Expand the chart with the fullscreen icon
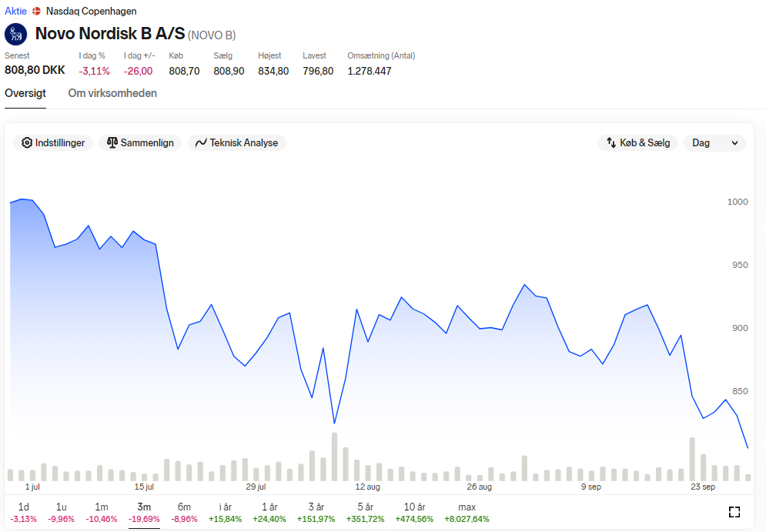 click(x=734, y=511)
